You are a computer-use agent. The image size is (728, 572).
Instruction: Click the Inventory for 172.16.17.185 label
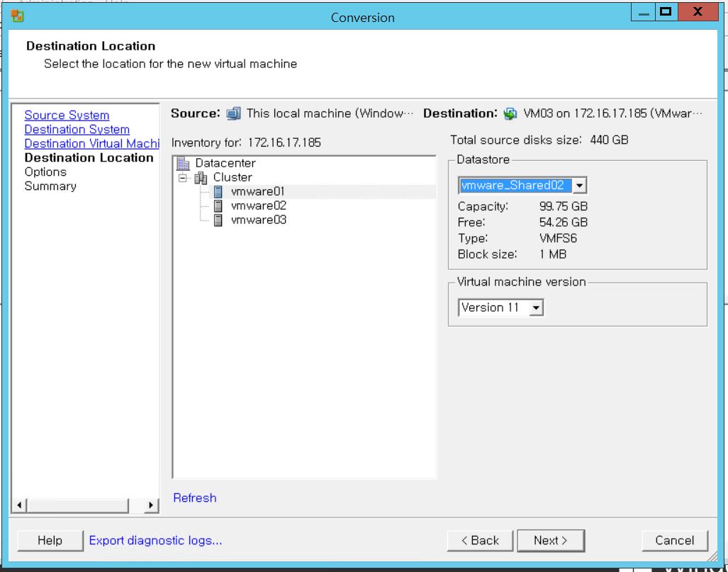click(x=246, y=142)
